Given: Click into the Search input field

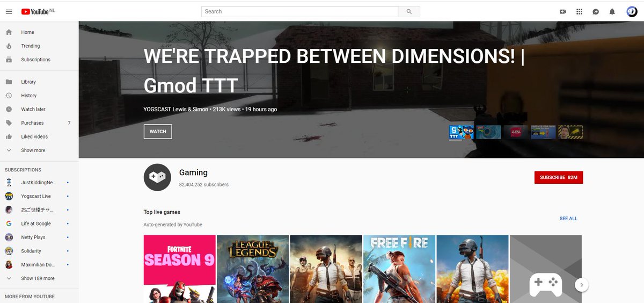Looking at the screenshot, I should click(300, 11).
